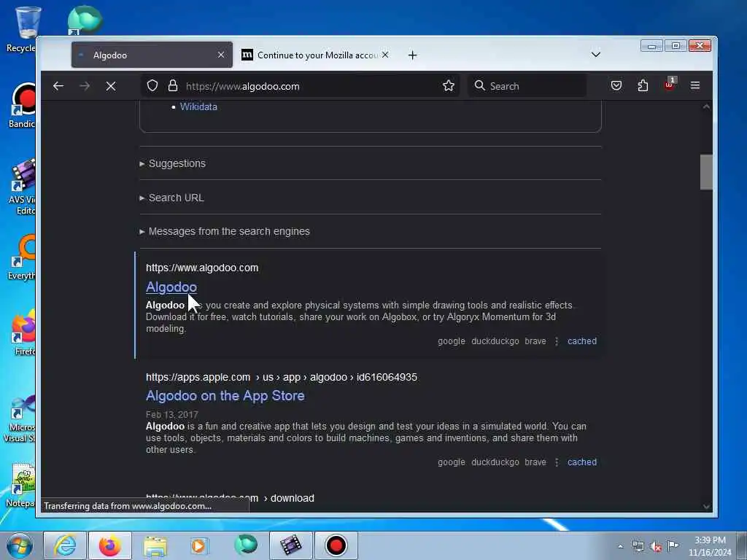Go back with the browser back arrow

[x=58, y=86]
